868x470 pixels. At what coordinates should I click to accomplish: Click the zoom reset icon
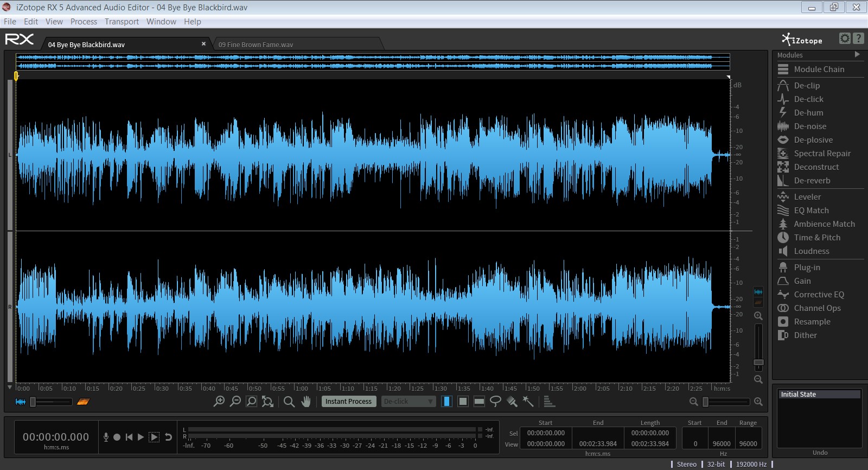[267, 402]
